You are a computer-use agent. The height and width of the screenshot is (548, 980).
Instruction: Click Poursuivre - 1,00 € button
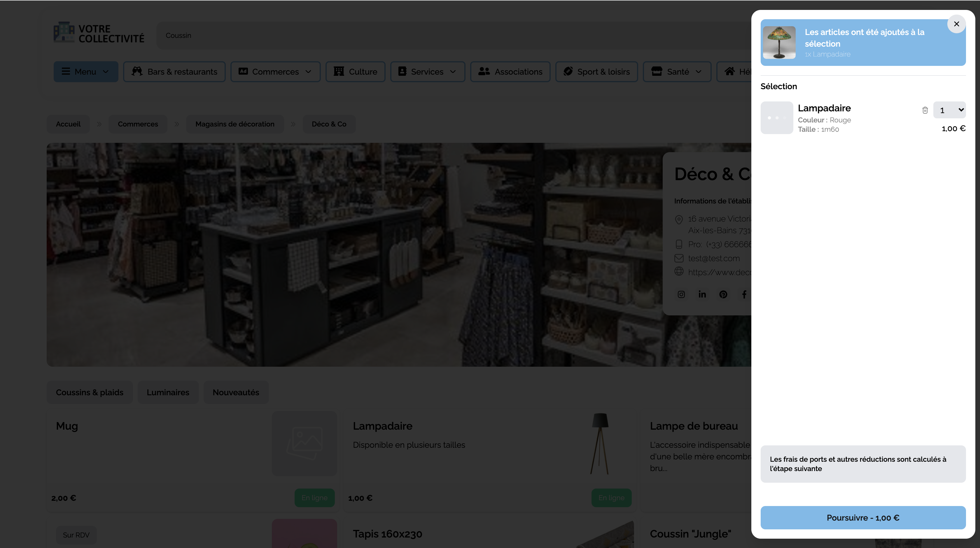point(863,518)
